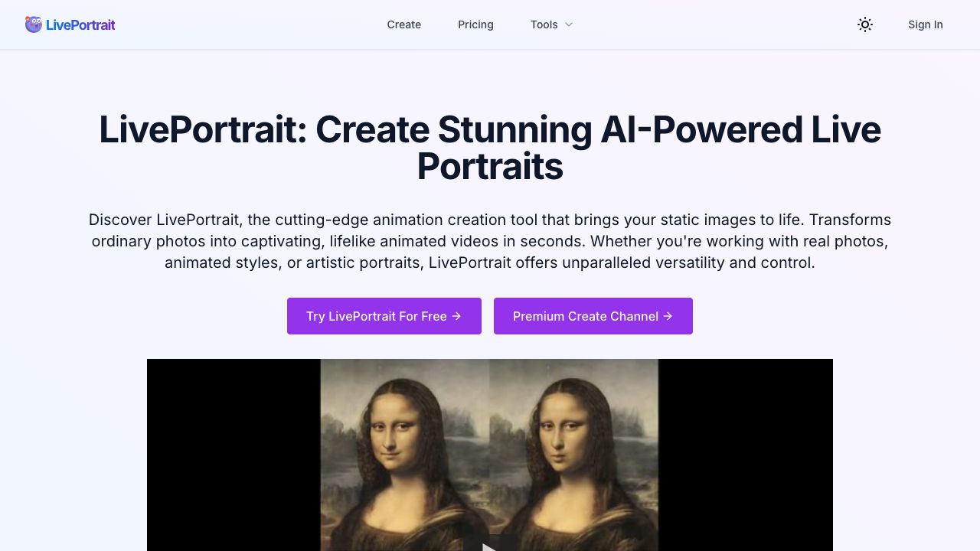The image size is (980, 551).
Task: Open the Pricing page
Action: [475, 24]
